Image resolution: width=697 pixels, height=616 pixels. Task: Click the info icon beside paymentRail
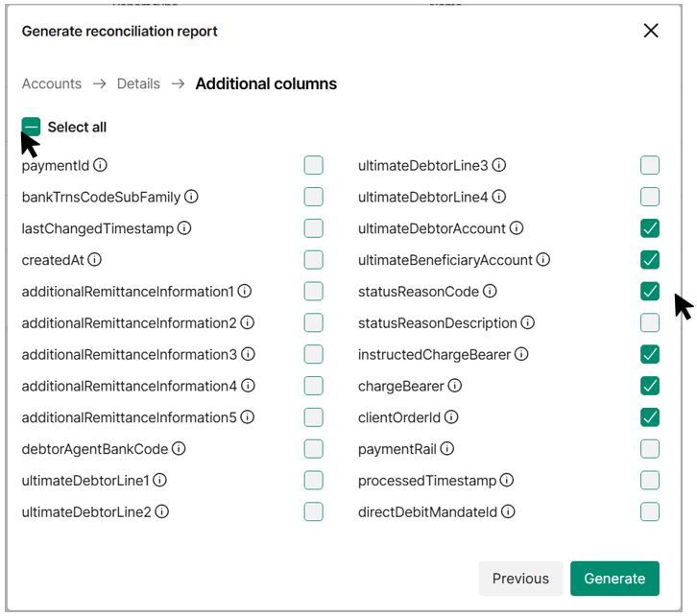(x=446, y=448)
